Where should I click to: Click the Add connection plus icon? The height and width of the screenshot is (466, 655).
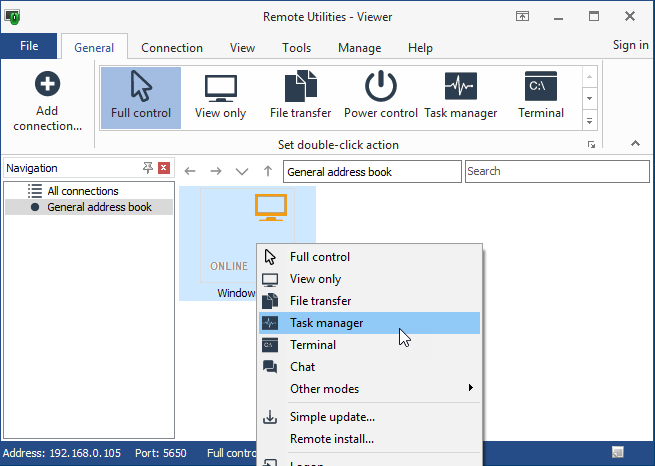[x=47, y=84]
